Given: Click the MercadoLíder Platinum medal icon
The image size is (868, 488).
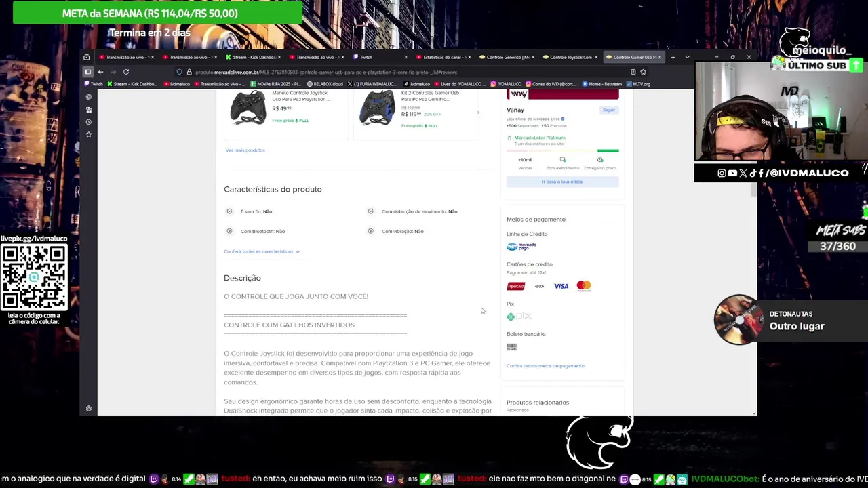Looking at the screenshot, I should [509, 138].
